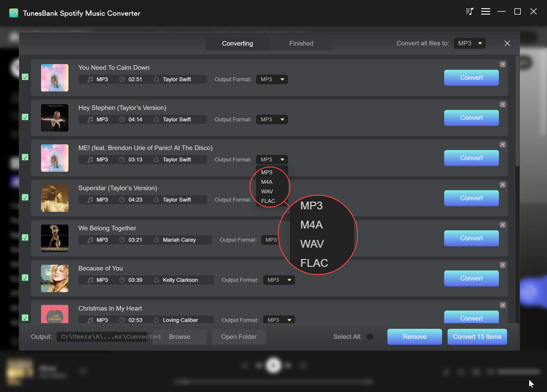Click Convert button for You Need To Calm Down
The height and width of the screenshot is (392, 547).
(x=471, y=77)
